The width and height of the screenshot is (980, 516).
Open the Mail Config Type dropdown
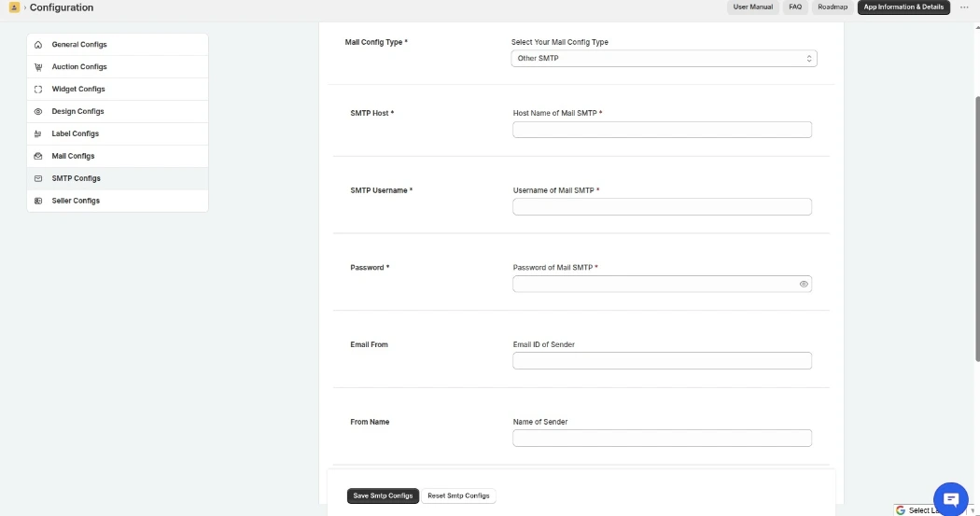click(664, 58)
